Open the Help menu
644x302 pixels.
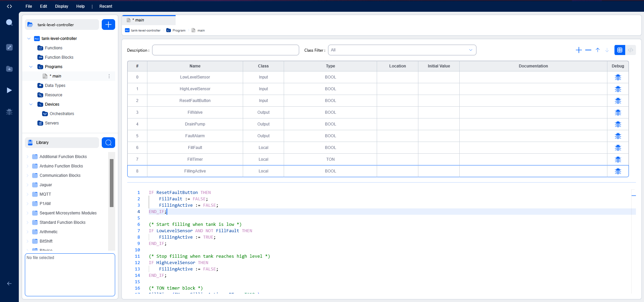pos(81,6)
